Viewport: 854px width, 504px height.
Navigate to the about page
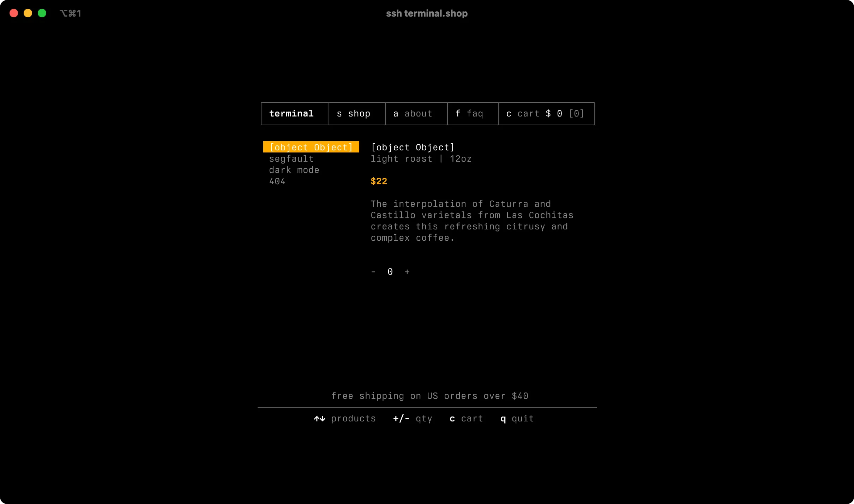pyautogui.click(x=416, y=113)
